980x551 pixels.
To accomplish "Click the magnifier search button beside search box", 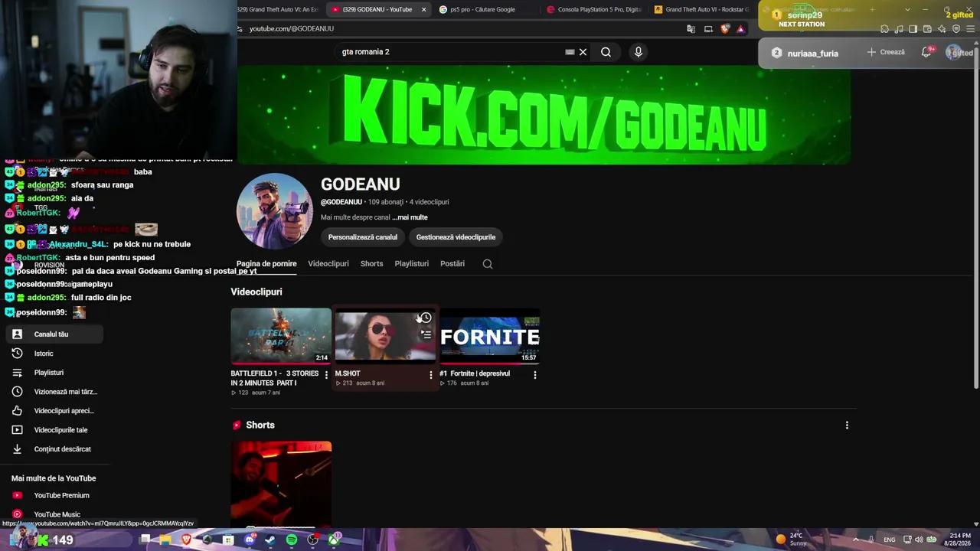I will tap(606, 52).
